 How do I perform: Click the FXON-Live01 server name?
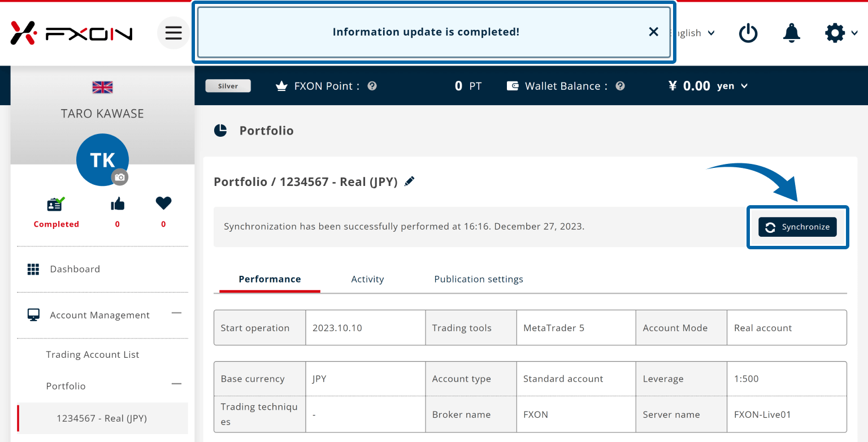[762, 414]
